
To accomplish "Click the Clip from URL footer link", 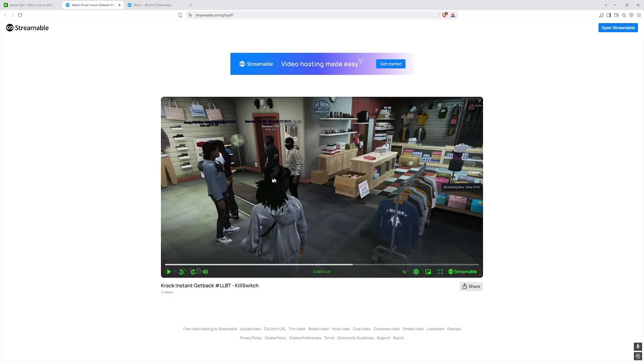I will tap(275, 329).
